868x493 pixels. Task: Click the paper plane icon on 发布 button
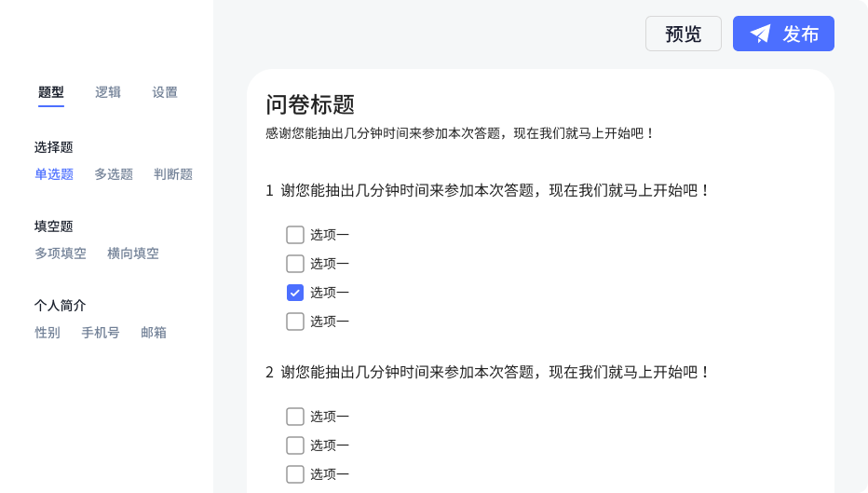tap(761, 34)
